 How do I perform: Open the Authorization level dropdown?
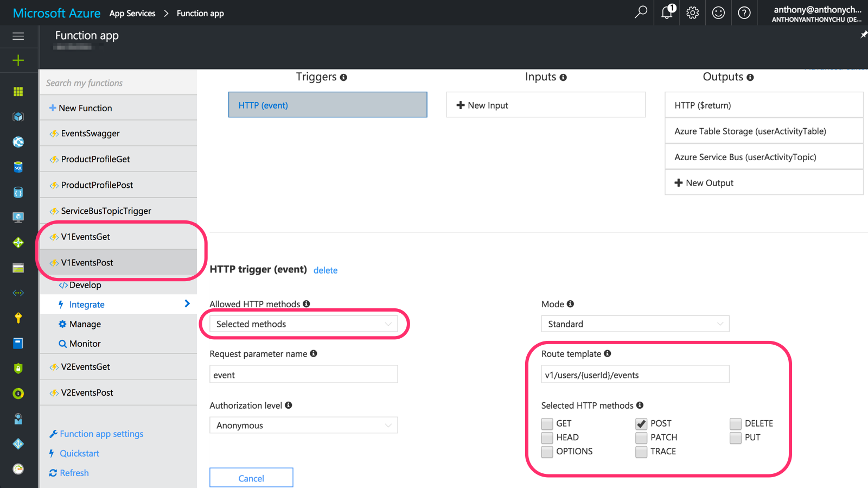(304, 425)
